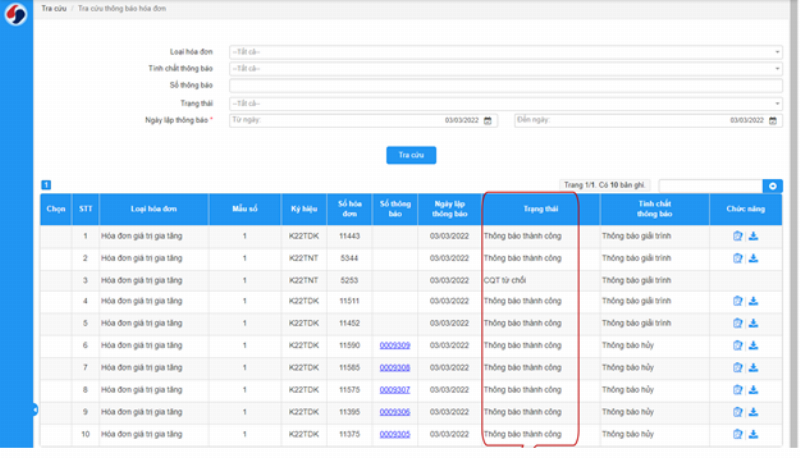This screenshot has height=458, width=800.
Task: Open the Loại hóa đơn dropdown
Action: (506, 52)
